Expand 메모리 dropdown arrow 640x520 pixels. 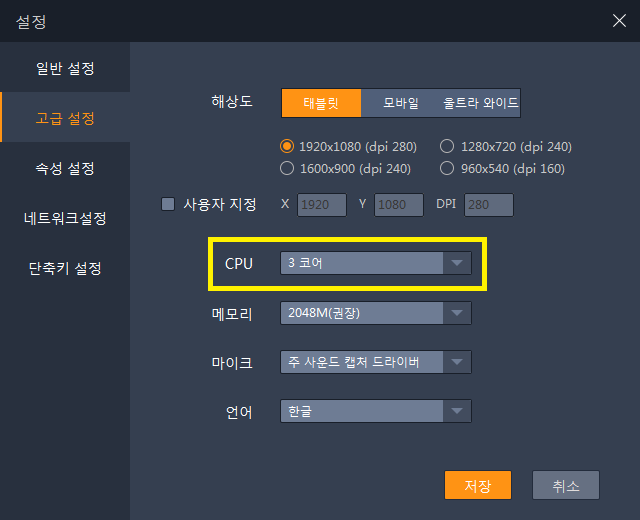click(x=457, y=313)
